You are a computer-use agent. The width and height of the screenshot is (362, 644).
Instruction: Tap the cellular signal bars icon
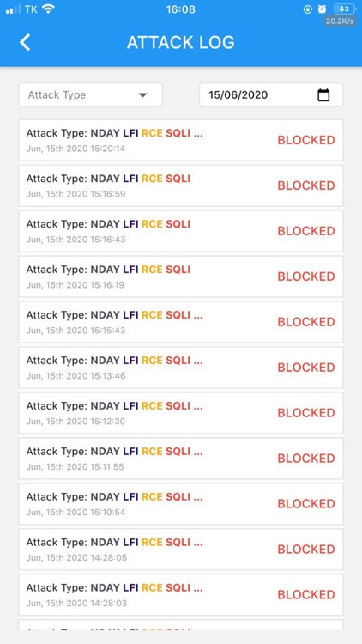click(13, 9)
